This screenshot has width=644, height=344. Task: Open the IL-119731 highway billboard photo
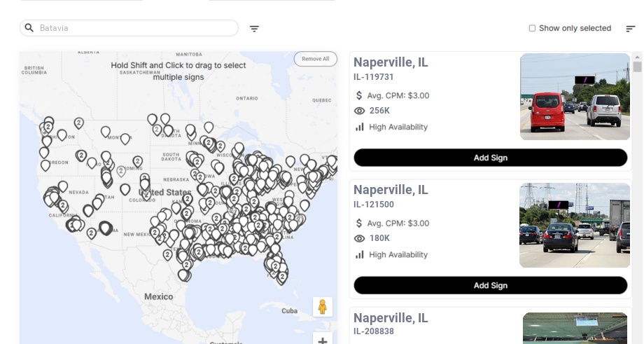point(575,97)
